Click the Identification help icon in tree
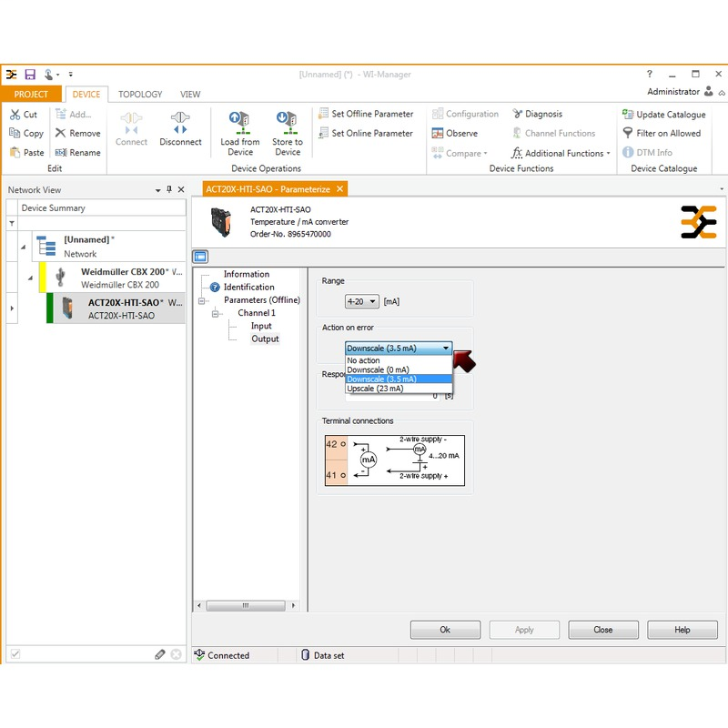728x728 pixels. [215, 288]
